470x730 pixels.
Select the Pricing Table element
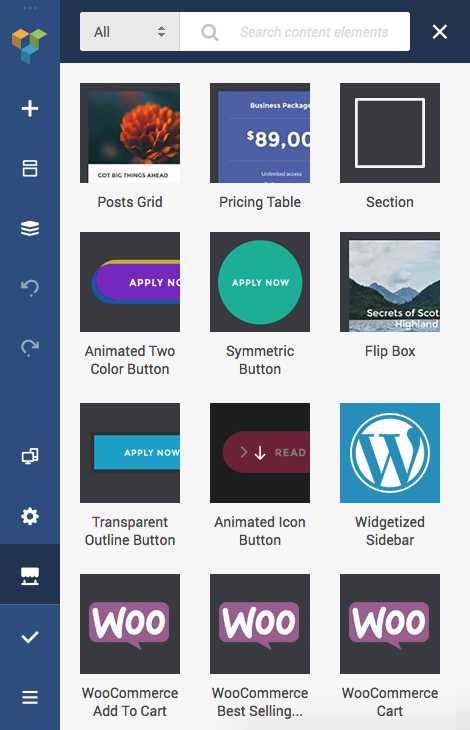click(260, 133)
